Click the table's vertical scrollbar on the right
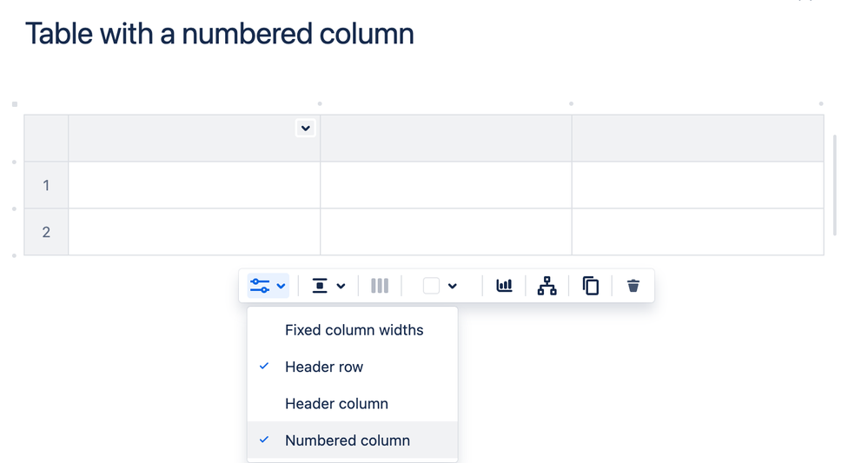Viewport: 868px width, 463px height. [835, 184]
